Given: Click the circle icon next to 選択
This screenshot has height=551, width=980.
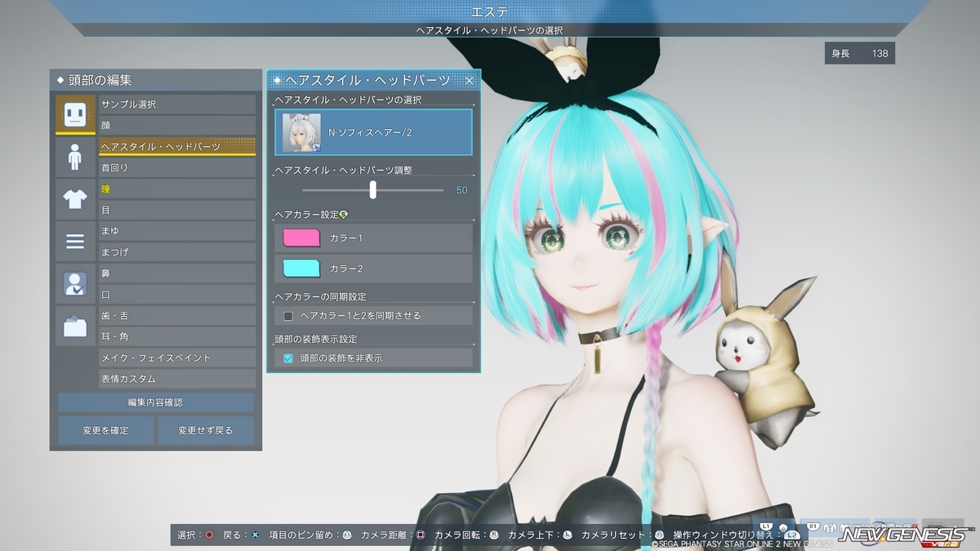Looking at the screenshot, I should (210, 535).
